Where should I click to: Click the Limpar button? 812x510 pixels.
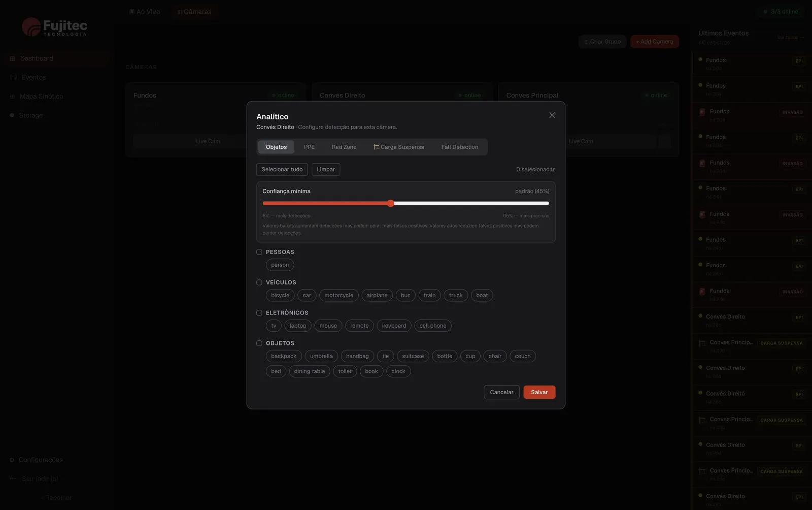click(326, 169)
